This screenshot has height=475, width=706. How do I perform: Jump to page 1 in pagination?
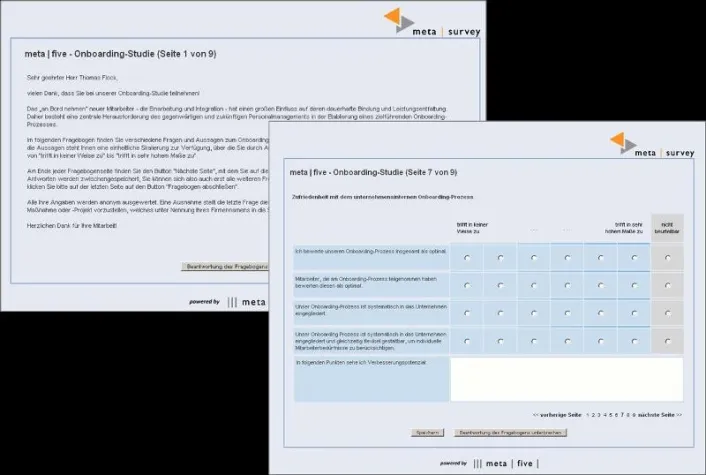[x=587, y=414]
